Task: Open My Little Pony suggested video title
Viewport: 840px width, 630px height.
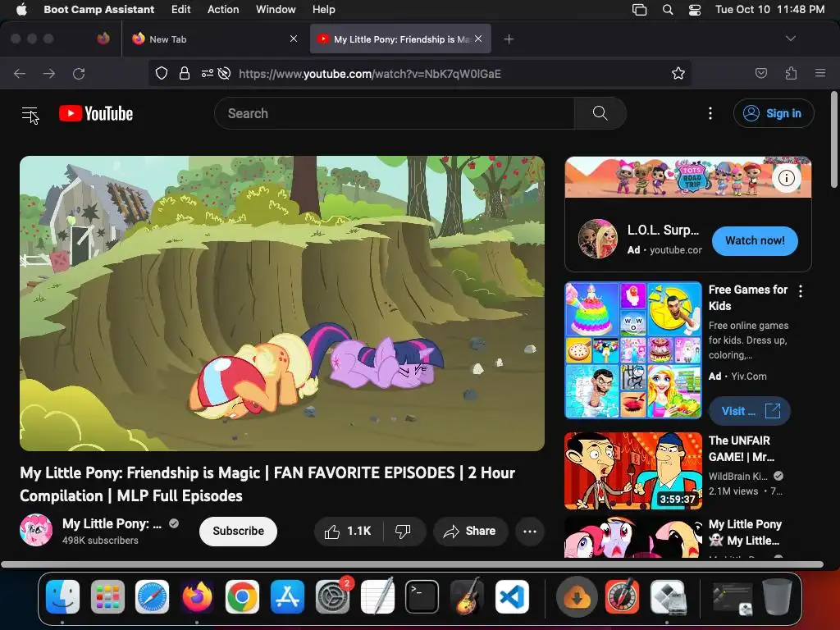Action: coord(745,532)
